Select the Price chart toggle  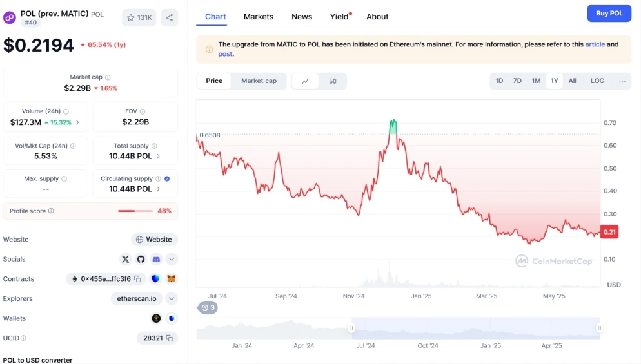214,81
